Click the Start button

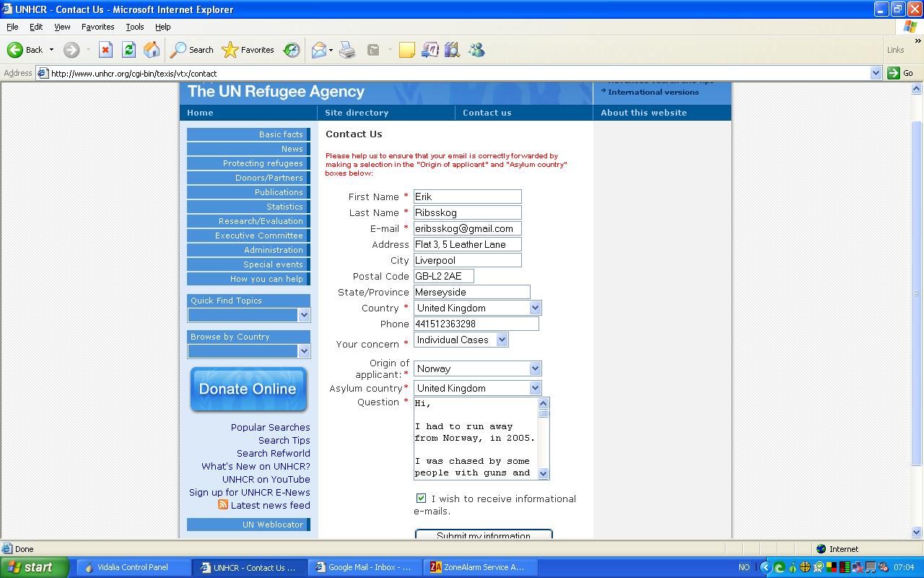pyautogui.click(x=35, y=567)
